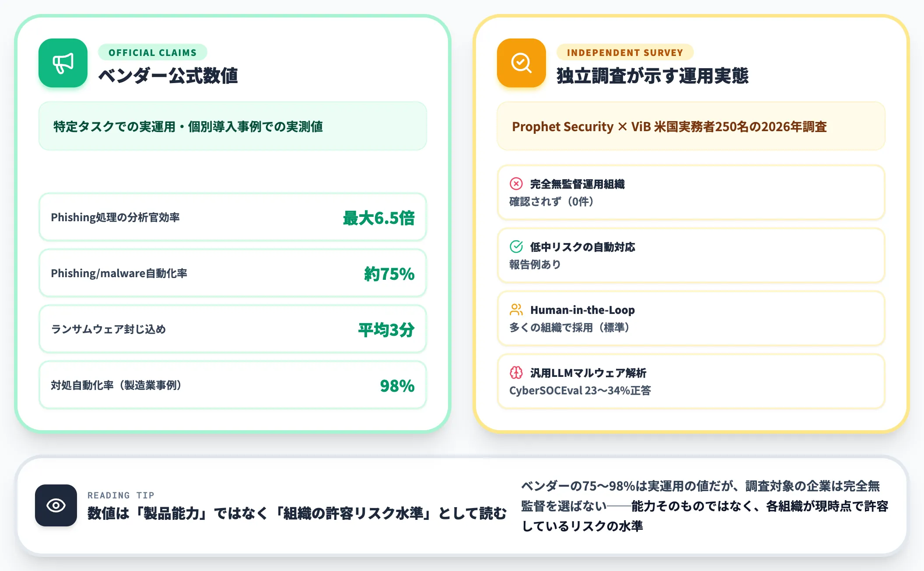Click the text 多くの組織で採用（標準）
924x571 pixels.
(x=569, y=327)
